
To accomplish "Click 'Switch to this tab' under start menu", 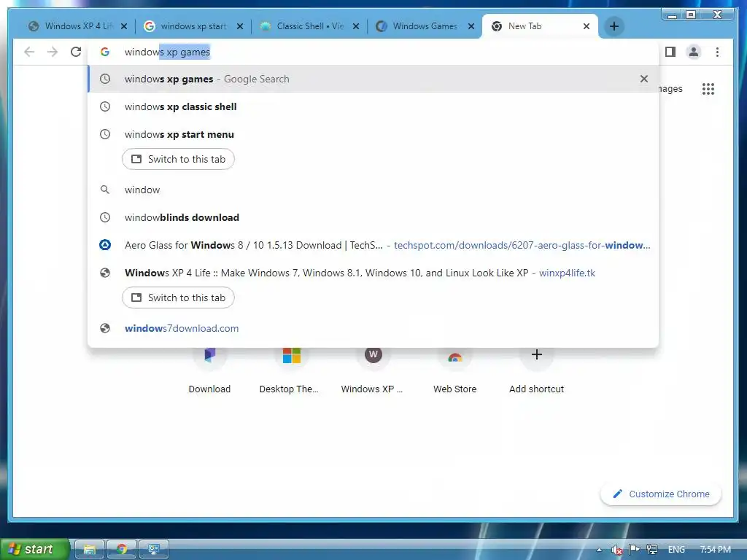I will [x=178, y=159].
